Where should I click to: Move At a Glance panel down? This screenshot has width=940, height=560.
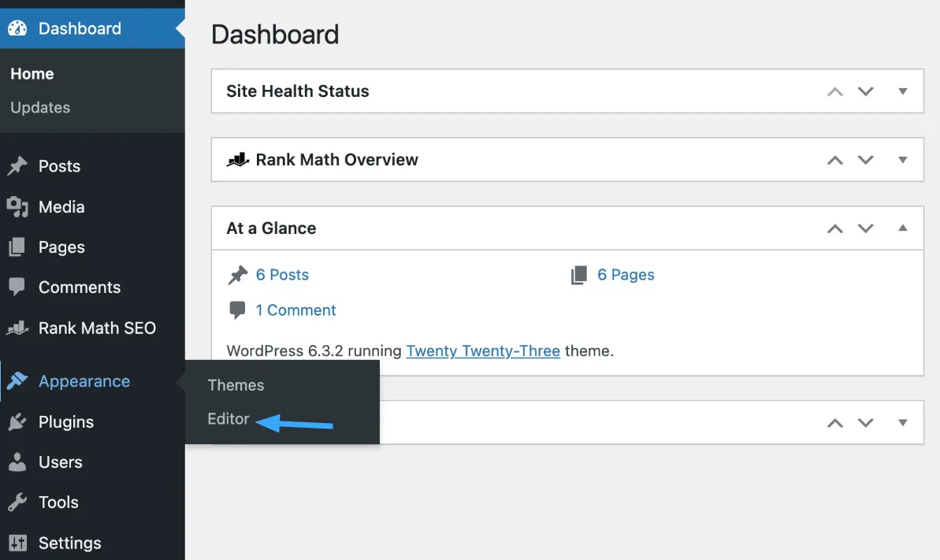coord(865,228)
